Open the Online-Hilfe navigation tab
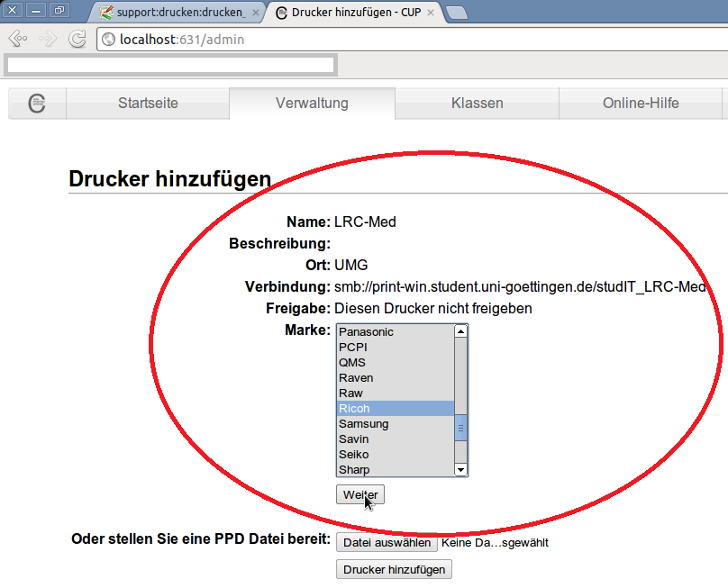728x588 pixels. coord(641,103)
